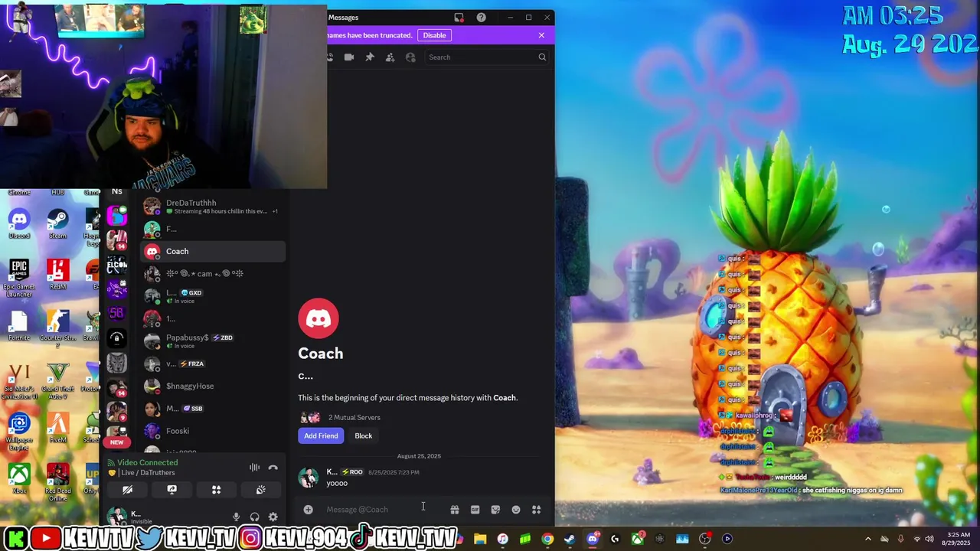Show hidden system tray icons
Screen dimensions: 980x551
coord(867,539)
